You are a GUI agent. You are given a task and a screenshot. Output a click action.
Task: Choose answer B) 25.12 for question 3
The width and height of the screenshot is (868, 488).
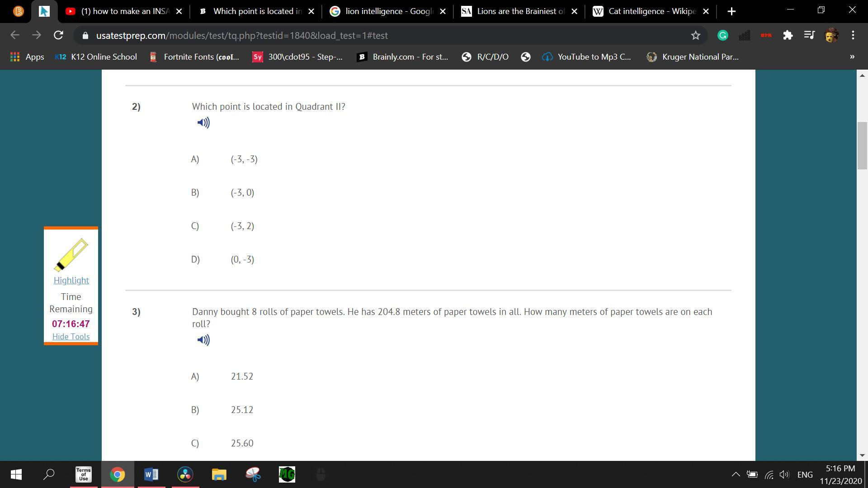pos(241,410)
